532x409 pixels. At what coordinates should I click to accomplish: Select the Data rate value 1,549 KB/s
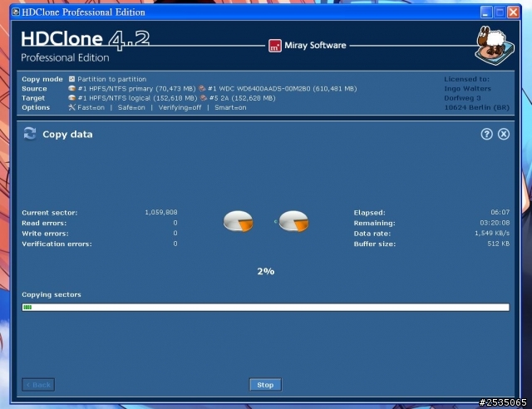(x=492, y=234)
